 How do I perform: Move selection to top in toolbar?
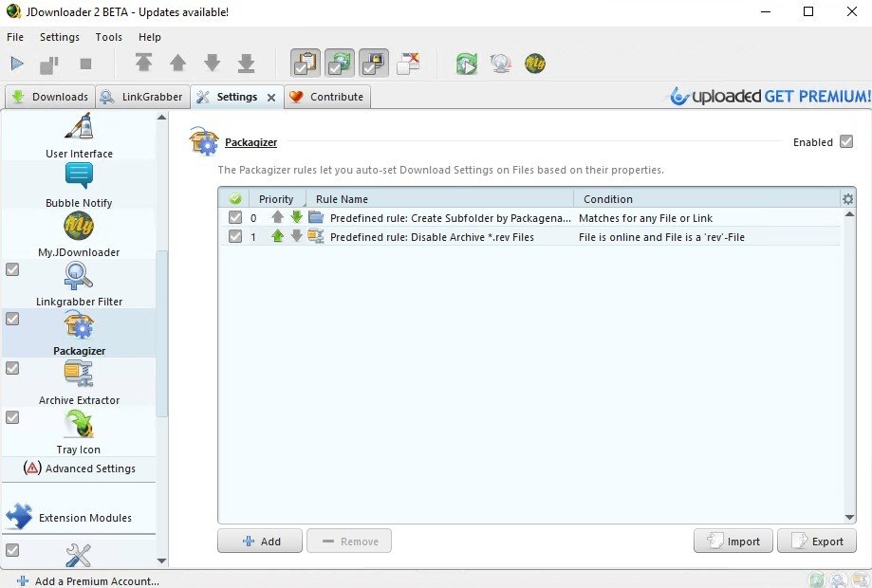144,63
